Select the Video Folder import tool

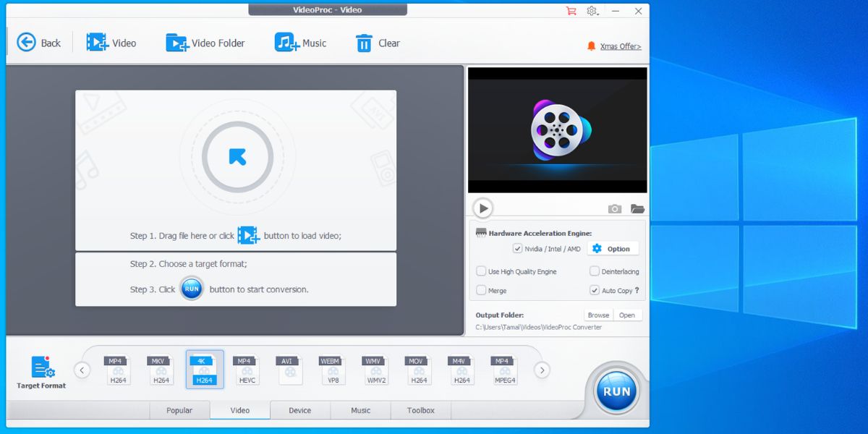tap(205, 43)
